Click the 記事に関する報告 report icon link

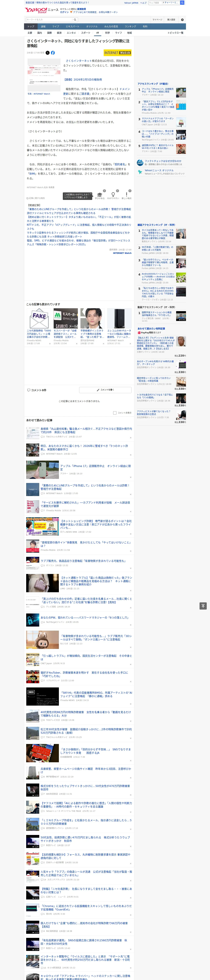point(35,198)
